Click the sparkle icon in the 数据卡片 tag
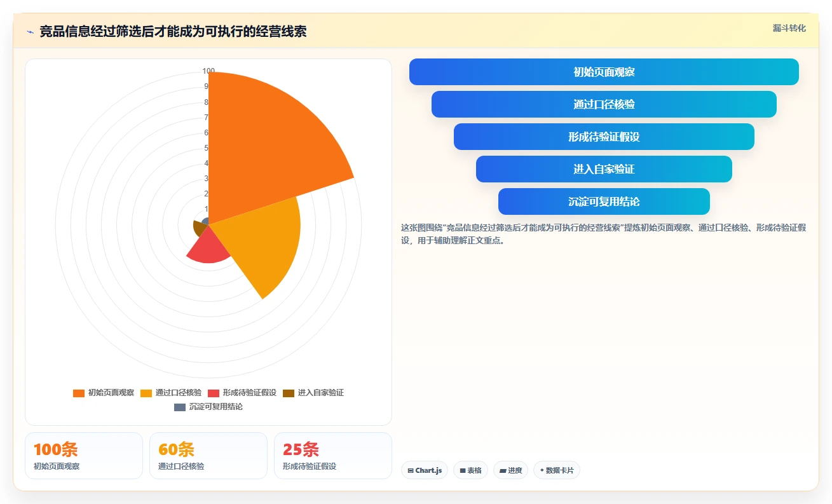Viewport: 832px width, 504px height. tap(542, 471)
